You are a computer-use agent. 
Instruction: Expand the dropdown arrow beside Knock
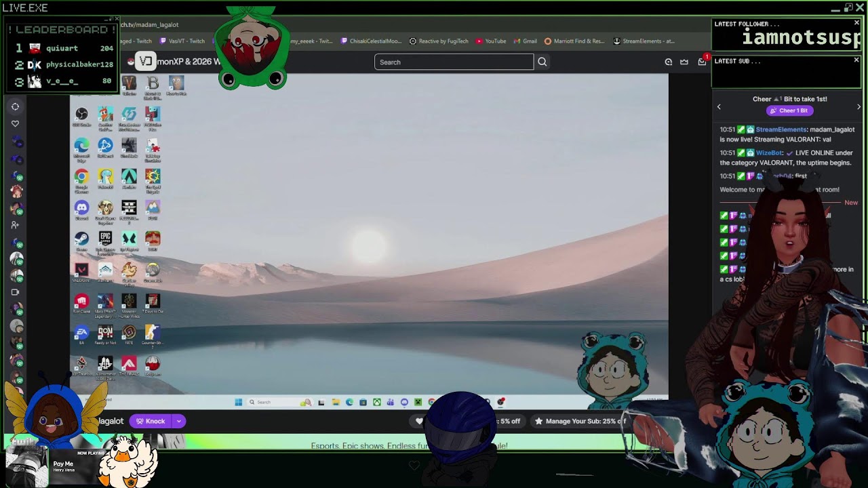[179, 421]
